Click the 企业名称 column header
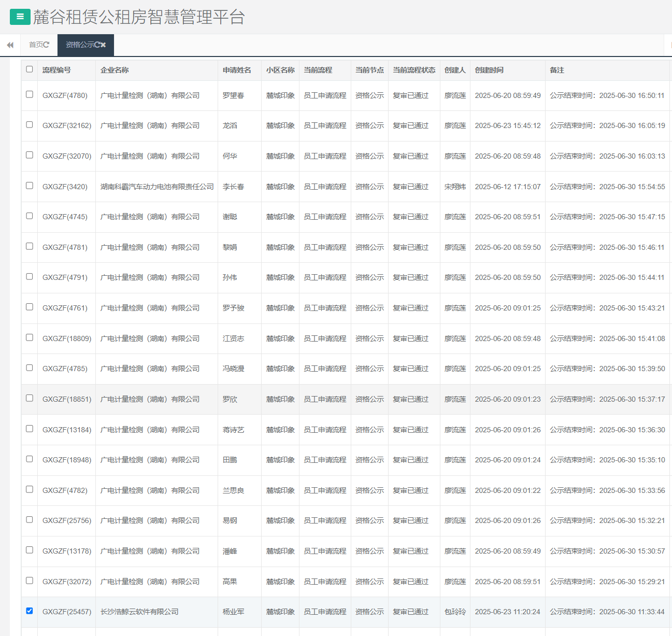The height and width of the screenshot is (636, 672). coord(115,70)
